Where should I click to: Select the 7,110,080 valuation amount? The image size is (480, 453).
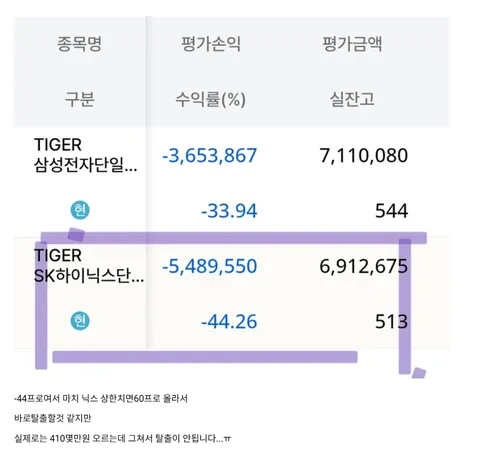tap(364, 156)
